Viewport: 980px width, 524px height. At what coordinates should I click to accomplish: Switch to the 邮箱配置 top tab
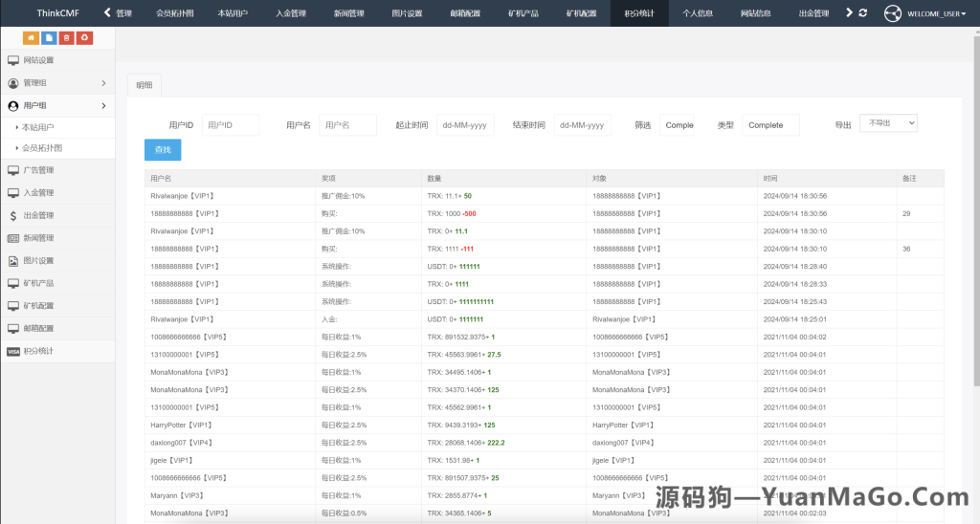pyautogui.click(x=465, y=13)
